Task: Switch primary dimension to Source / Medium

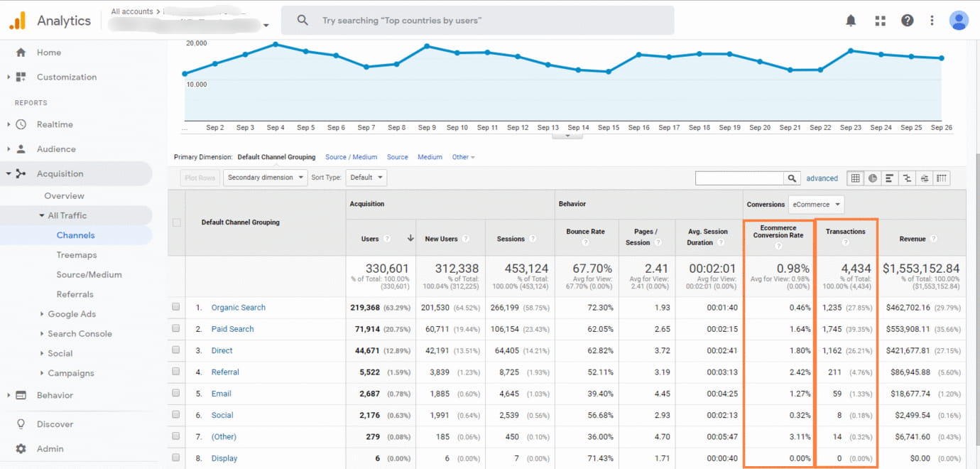Action: tap(351, 156)
